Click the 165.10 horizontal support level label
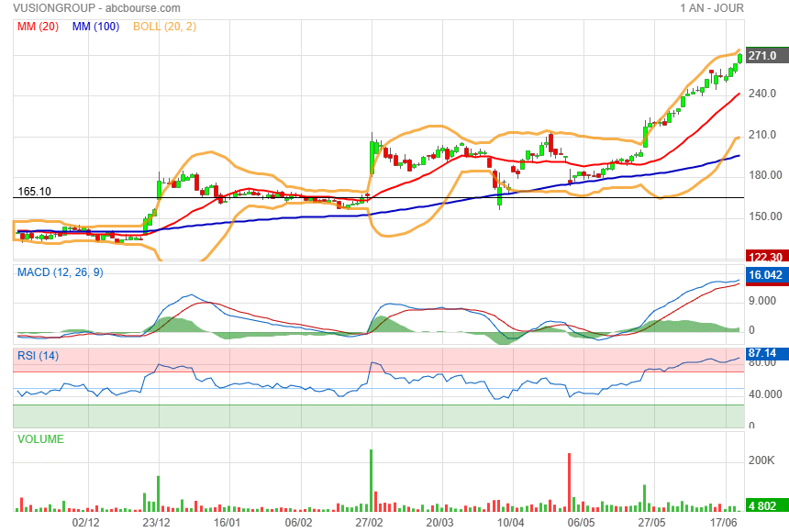The height and width of the screenshot is (532, 789). [34, 192]
